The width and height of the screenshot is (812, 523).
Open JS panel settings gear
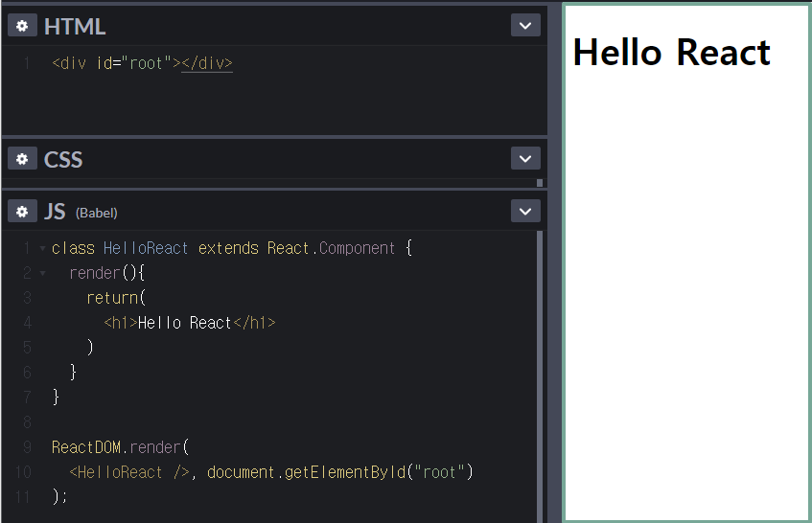click(x=22, y=211)
